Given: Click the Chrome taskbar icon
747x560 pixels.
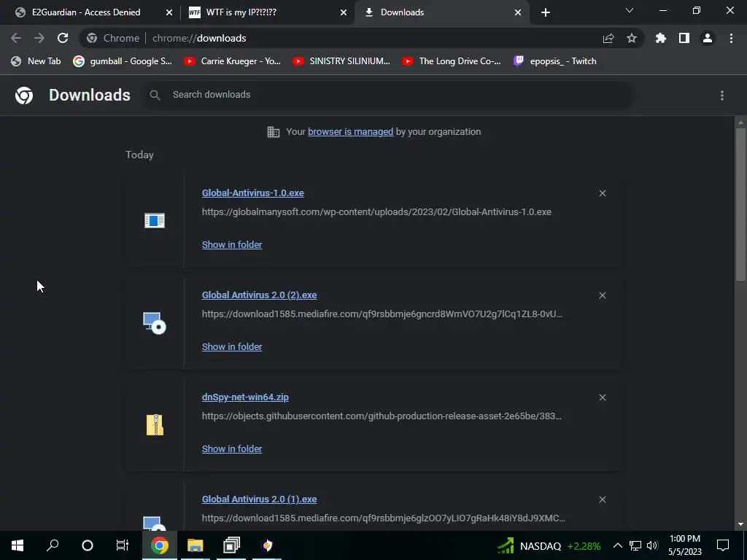Looking at the screenshot, I should click(160, 545).
